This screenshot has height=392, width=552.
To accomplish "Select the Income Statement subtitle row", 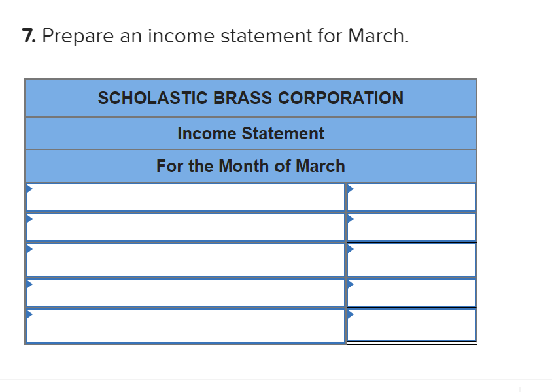I will click(250, 133).
